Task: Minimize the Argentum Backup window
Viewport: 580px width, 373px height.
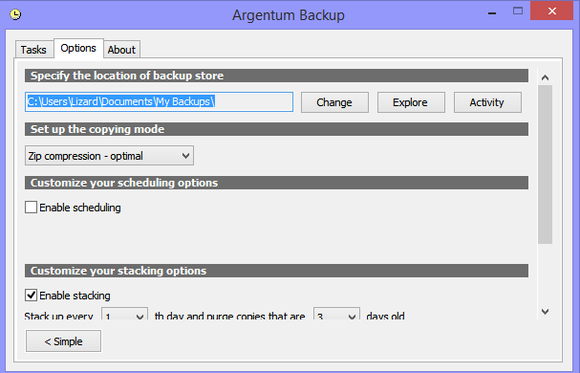Action: (492, 13)
